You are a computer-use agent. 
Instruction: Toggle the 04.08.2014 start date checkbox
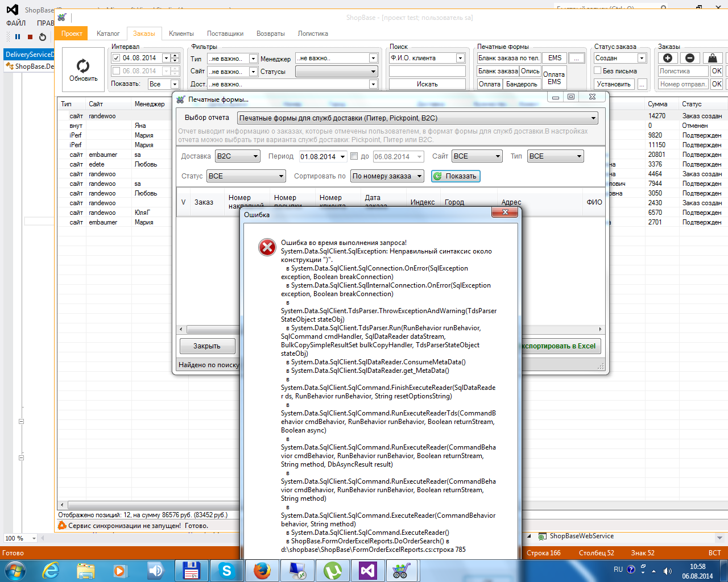(117, 58)
